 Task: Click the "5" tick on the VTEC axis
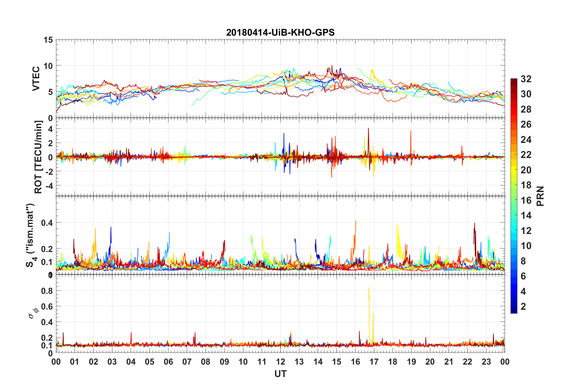[x=50, y=92]
